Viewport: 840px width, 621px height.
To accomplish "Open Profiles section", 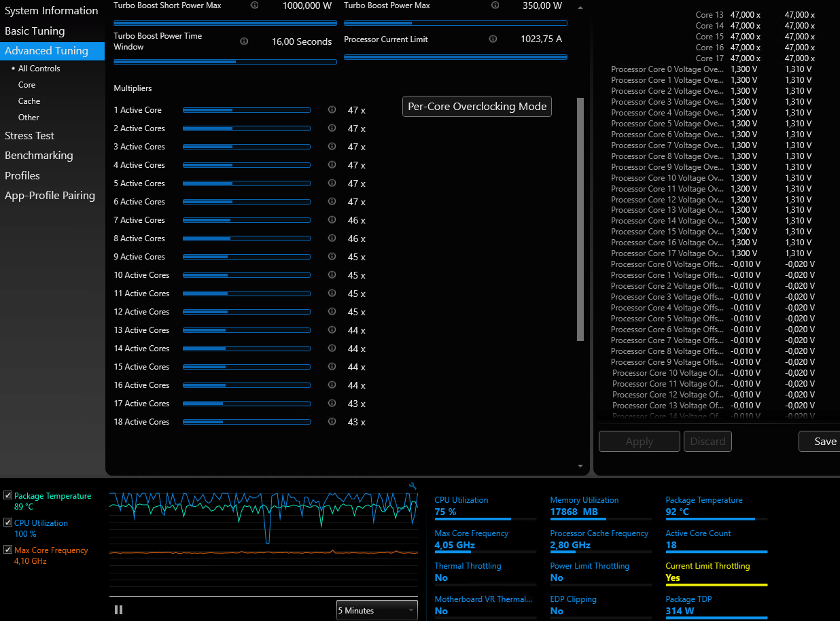I will (x=22, y=175).
